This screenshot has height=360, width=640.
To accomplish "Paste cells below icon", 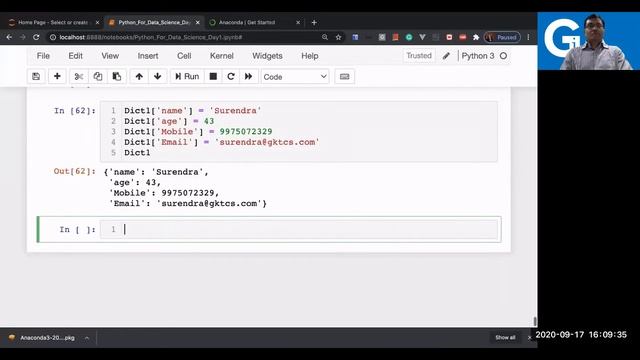I will point(117,76).
